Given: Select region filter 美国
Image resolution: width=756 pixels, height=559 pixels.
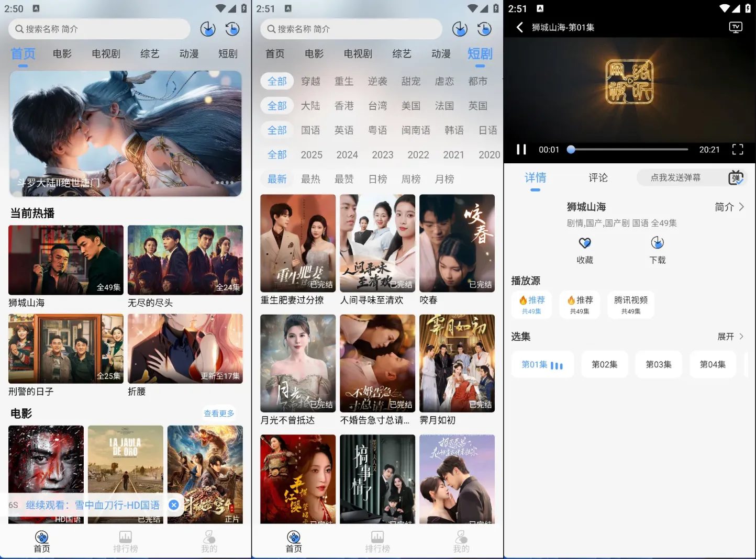Looking at the screenshot, I should 411,106.
